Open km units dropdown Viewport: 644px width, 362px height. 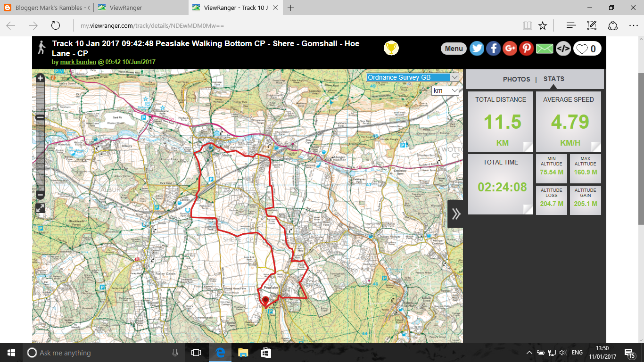(445, 90)
